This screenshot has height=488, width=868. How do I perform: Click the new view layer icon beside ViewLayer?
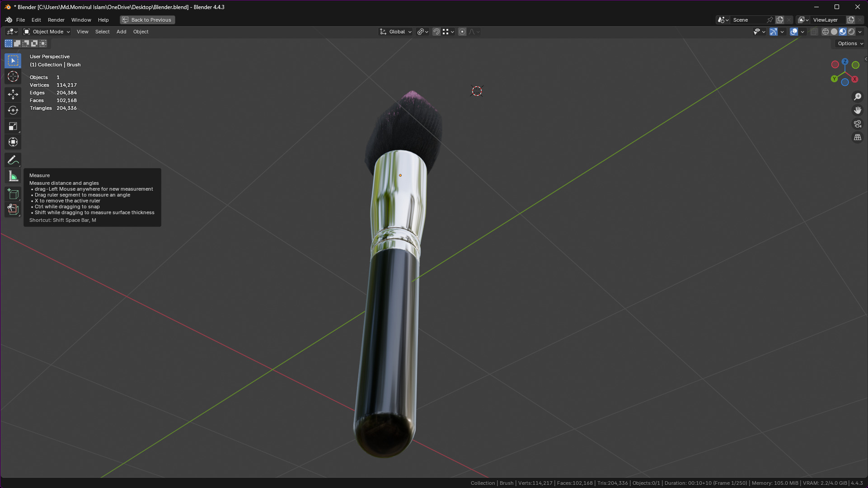click(x=851, y=20)
